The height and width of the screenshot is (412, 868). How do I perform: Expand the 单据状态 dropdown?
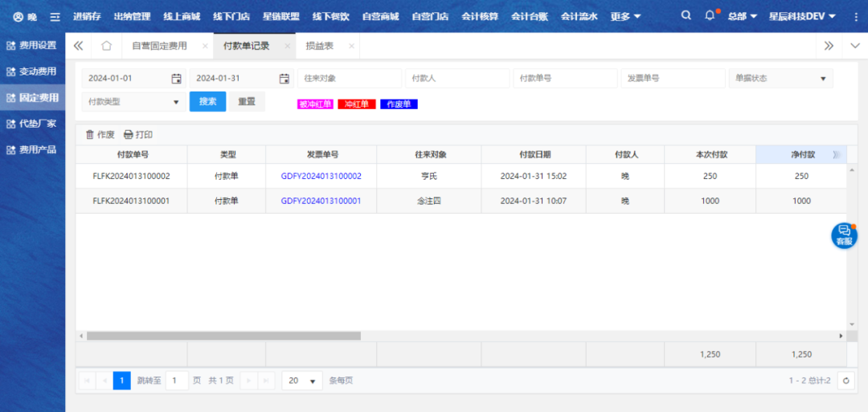[x=780, y=79]
